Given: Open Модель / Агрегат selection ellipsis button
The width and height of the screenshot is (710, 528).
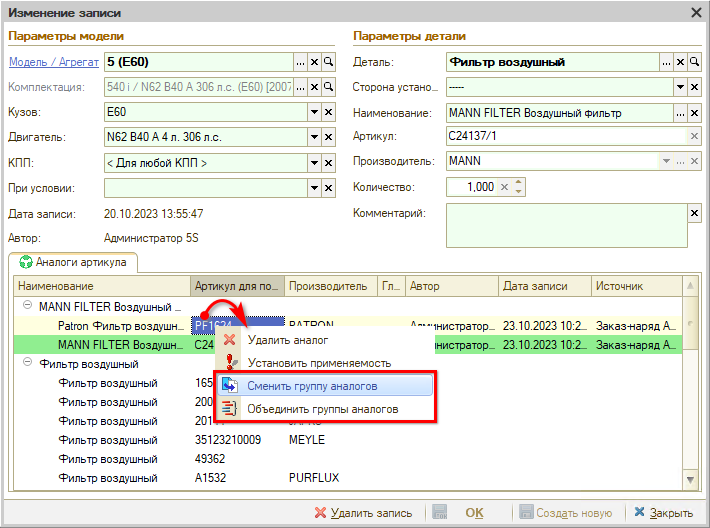Looking at the screenshot, I should click(300, 62).
